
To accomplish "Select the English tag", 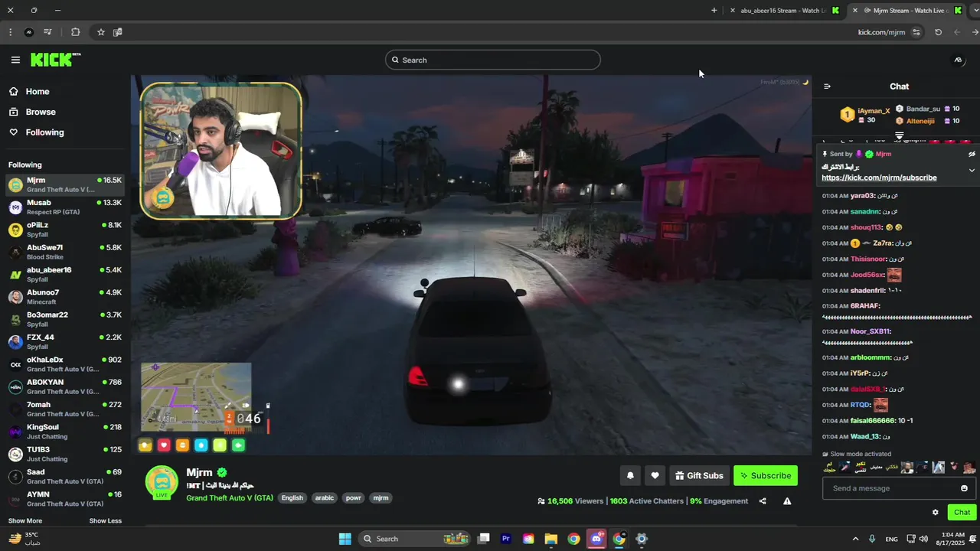I will [x=292, y=498].
